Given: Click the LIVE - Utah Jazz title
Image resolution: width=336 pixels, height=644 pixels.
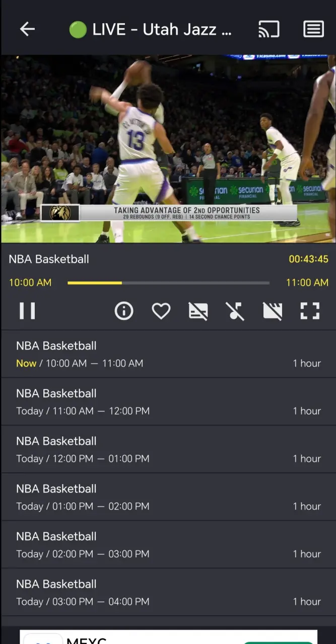Looking at the screenshot, I should (150, 30).
